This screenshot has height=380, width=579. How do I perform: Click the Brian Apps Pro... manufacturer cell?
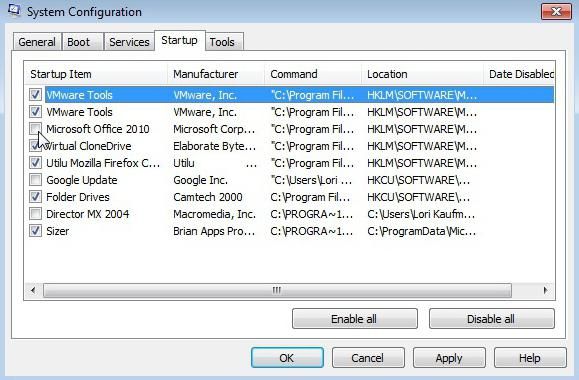tap(214, 231)
